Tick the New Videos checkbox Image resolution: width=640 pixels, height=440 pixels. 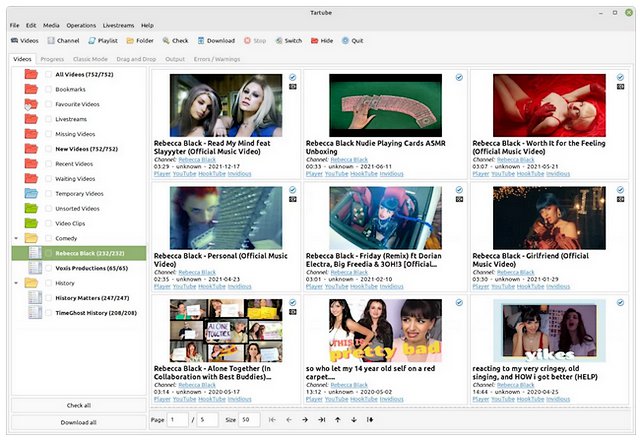pyautogui.click(x=49, y=149)
